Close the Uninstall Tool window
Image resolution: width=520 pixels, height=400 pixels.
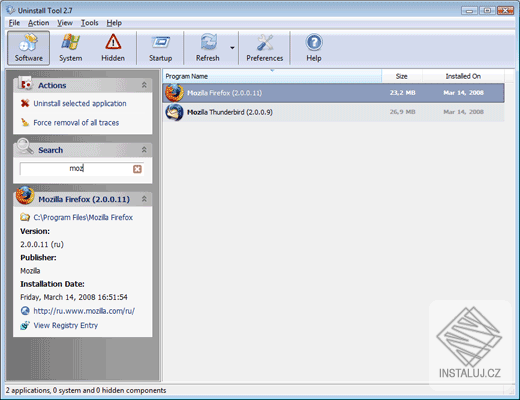coord(505,11)
